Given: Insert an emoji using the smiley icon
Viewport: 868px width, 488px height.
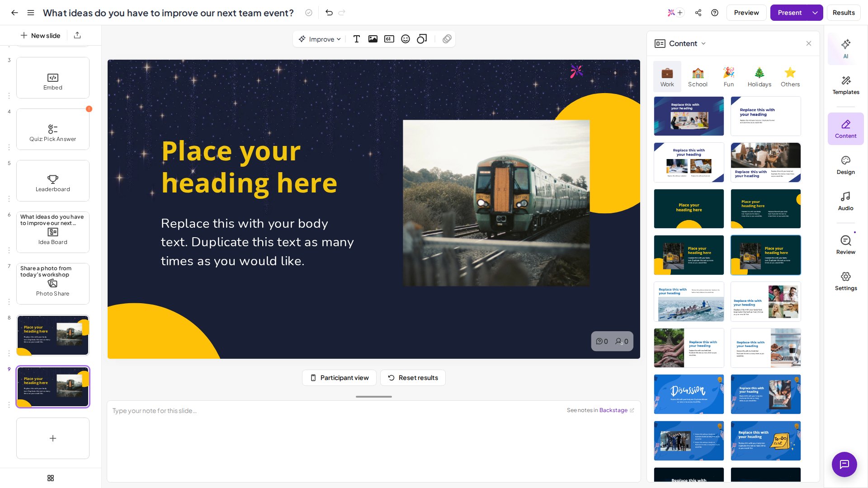Looking at the screenshot, I should click(406, 39).
